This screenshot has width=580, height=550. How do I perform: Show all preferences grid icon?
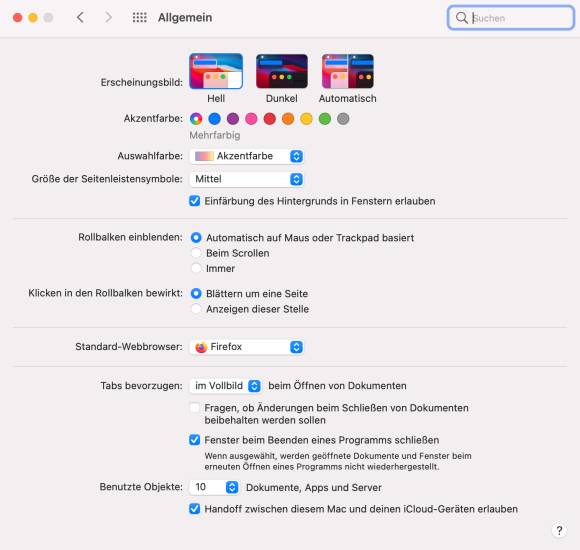coord(139,17)
